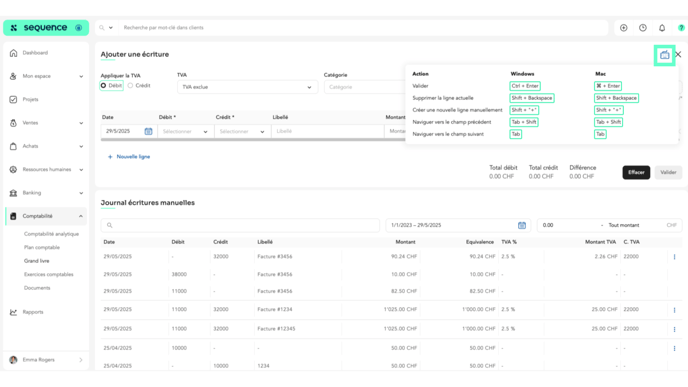
Task: Click journal search magnifier icon
Action: pos(110,225)
